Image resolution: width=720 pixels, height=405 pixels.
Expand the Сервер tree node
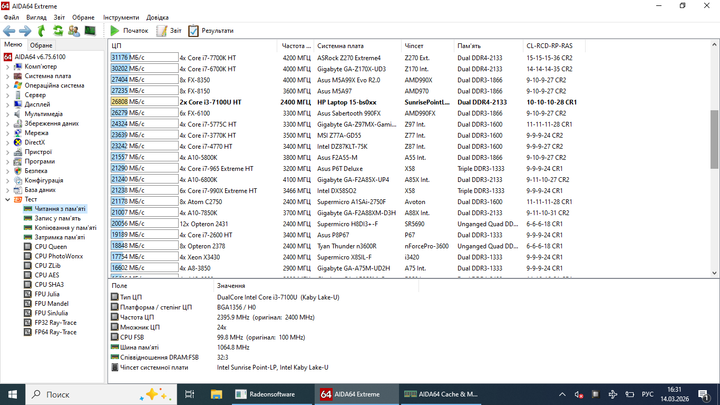point(7,95)
